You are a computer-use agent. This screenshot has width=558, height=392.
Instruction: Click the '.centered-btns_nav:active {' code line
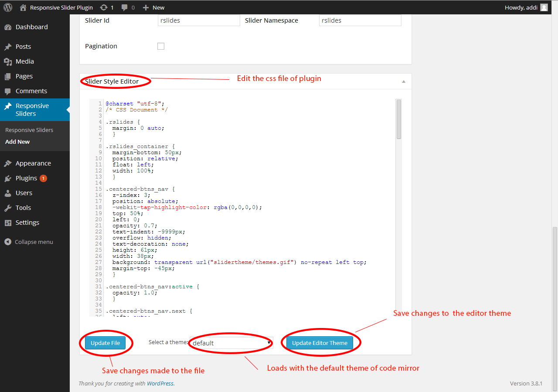[x=152, y=287]
